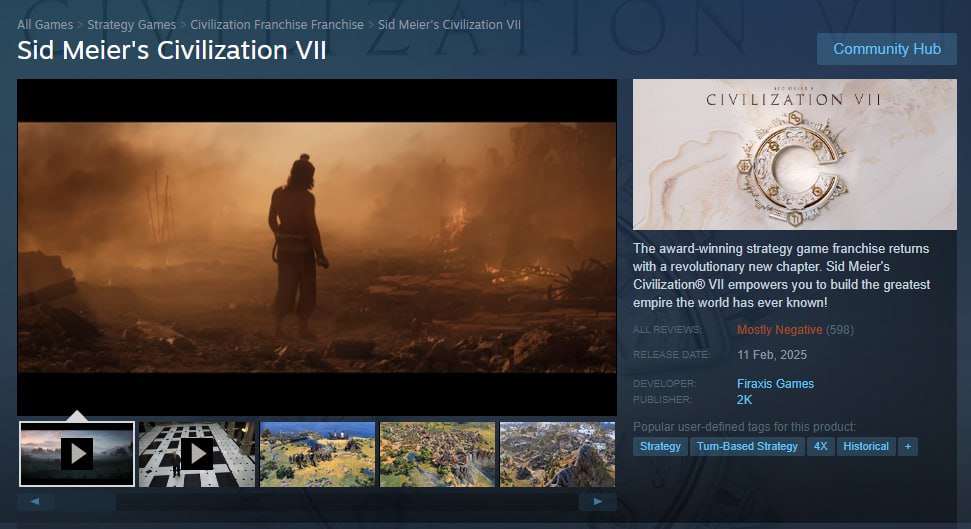Go to All Games breadcrumb
Image resolution: width=971 pixels, height=529 pixels.
45,24
